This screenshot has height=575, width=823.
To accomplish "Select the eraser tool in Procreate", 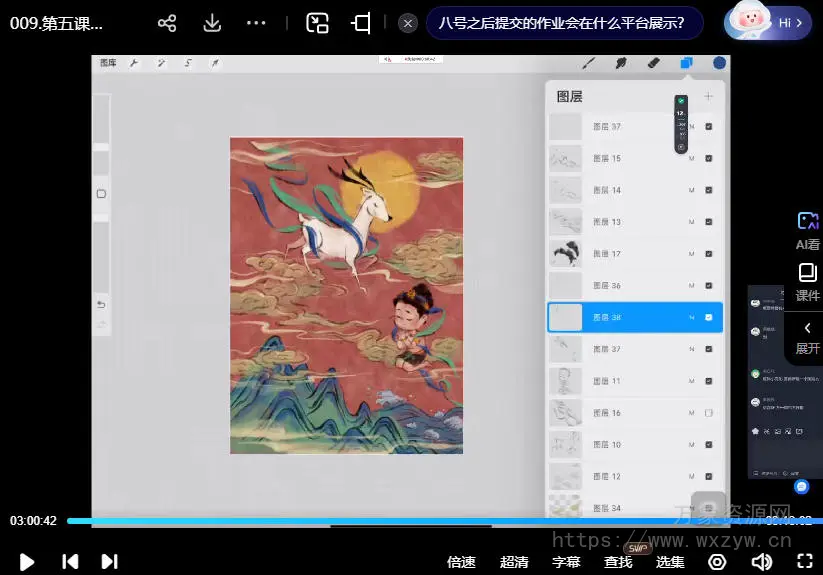I will [x=653, y=63].
